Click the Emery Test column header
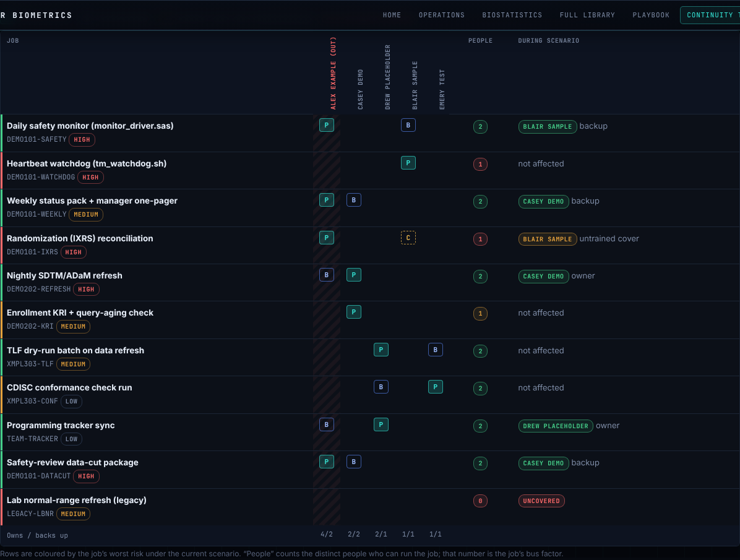This screenshot has width=740, height=560. pos(442,89)
